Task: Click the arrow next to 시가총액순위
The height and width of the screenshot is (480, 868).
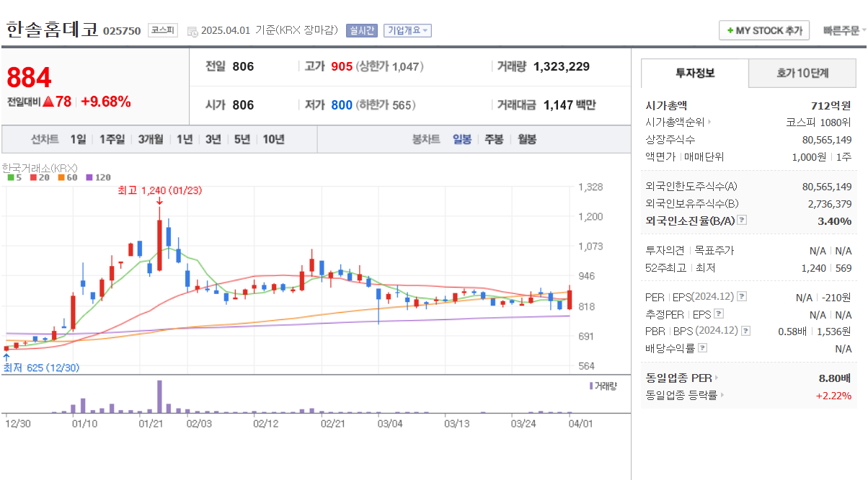Action: click(x=709, y=122)
